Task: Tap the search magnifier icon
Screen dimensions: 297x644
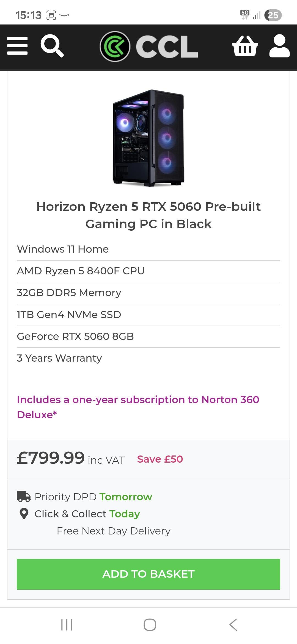Action: click(x=52, y=46)
